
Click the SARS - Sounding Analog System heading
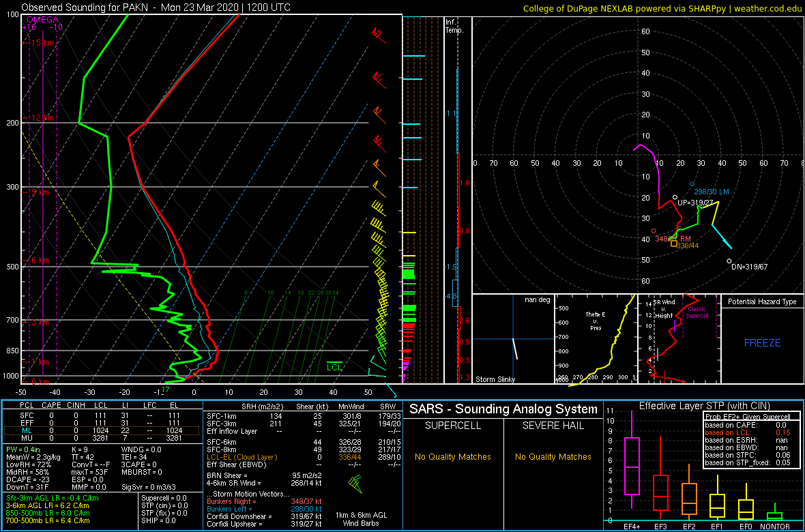[503, 409]
